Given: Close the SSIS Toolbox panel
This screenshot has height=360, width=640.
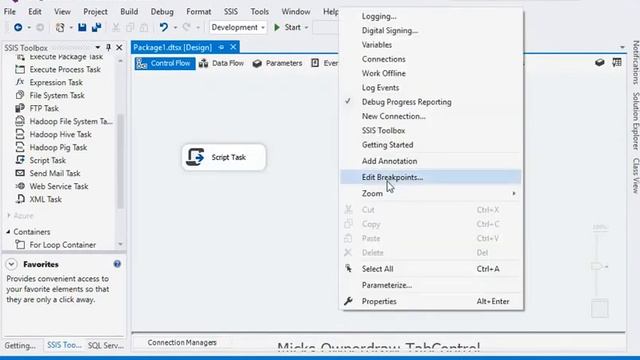Looking at the screenshot, I should [119, 48].
